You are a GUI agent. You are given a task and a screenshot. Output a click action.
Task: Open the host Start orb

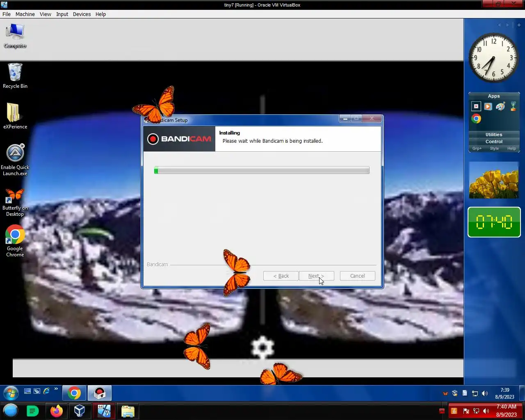[x=11, y=411]
